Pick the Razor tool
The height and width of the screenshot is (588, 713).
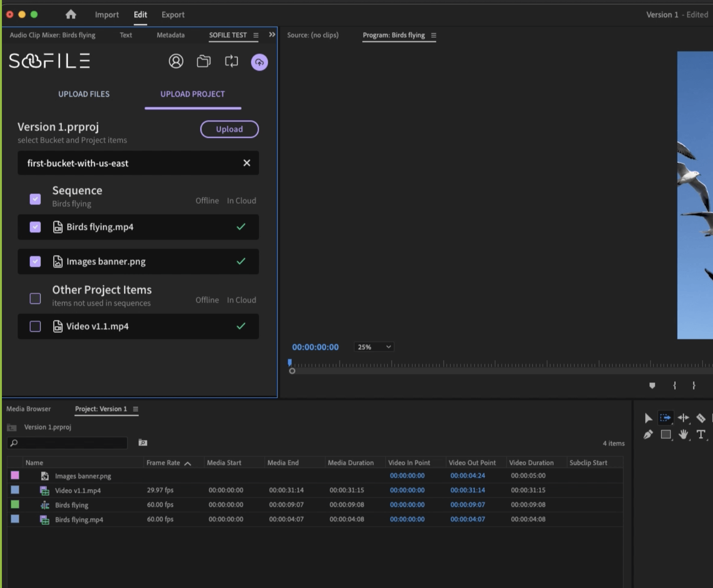[701, 418]
